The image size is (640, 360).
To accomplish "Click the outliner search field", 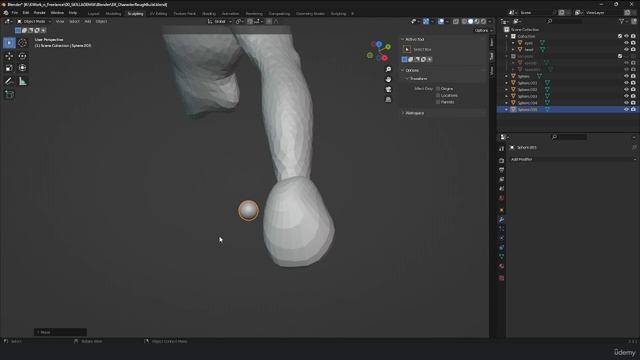I will [x=564, y=21].
